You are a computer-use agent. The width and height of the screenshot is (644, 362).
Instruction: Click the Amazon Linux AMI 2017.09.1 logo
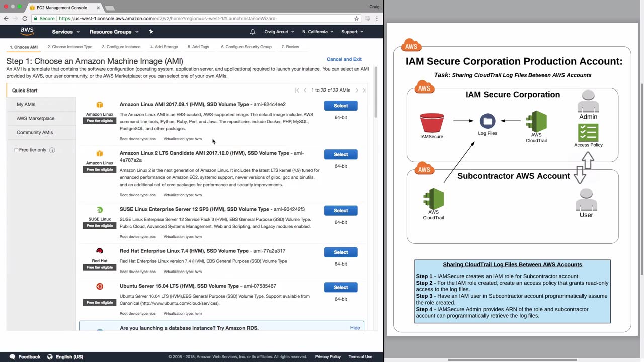pyautogui.click(x=100, y=105)
